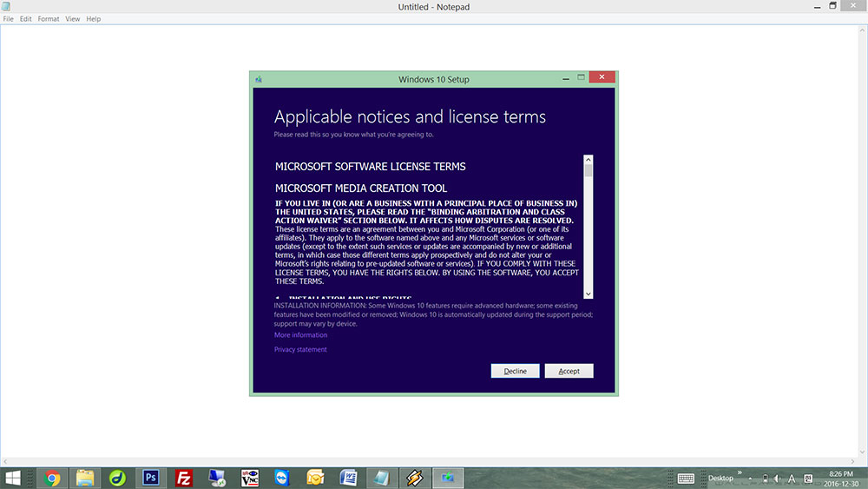Open Notepad Help menu
This screenshot has width=868, height=489.
click(x=93, y=19)
